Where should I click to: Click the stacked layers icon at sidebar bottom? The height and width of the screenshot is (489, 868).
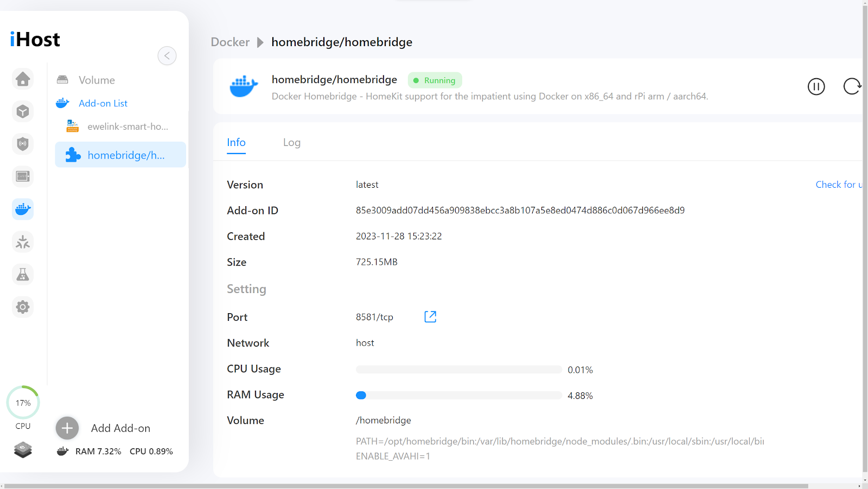(23, 450)
